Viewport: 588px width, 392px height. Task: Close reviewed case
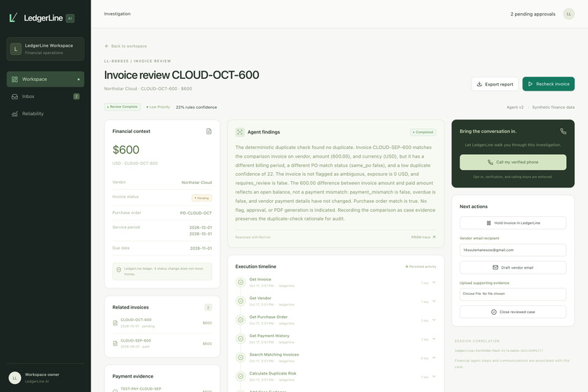click(513, 312)
